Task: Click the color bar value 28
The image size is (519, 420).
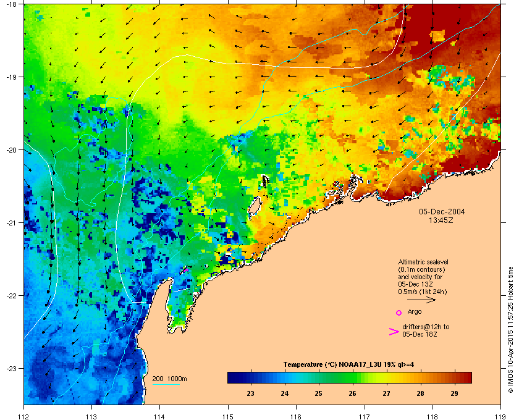Action: pyautogui.click(x=420, y=393)
